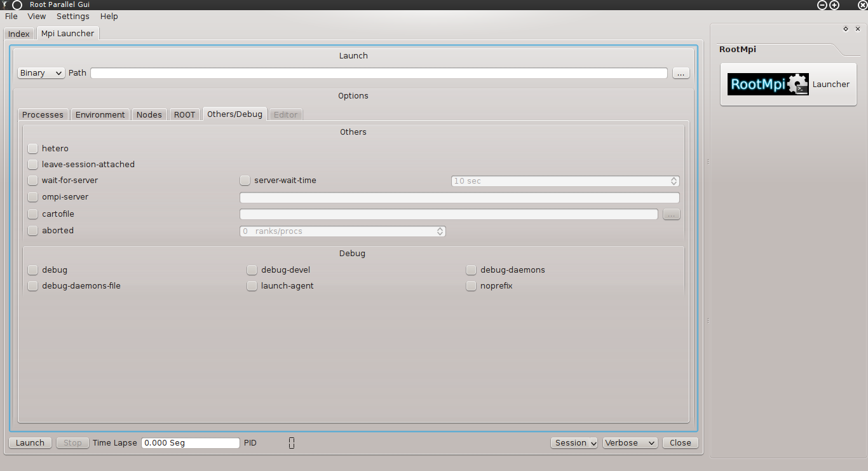The image size is (868, 471).
Task: Check the debug-daemons option
Action: (x=471, y=270)
